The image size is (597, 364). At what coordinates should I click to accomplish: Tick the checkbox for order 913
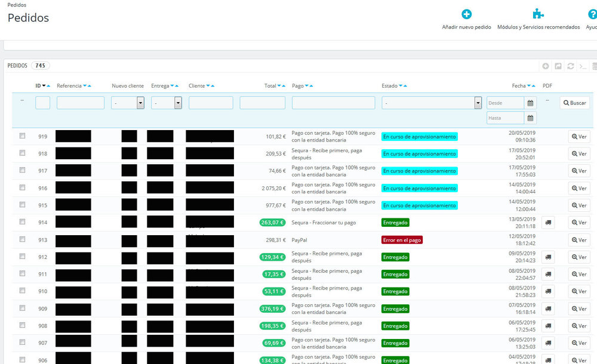tap(22, 239)
